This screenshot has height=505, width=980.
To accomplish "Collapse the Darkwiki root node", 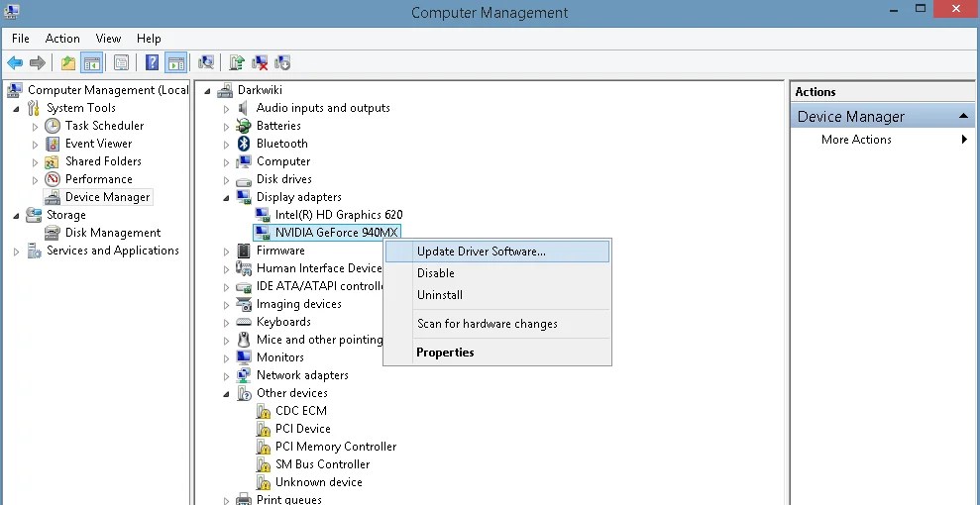I will coord(207,91).
